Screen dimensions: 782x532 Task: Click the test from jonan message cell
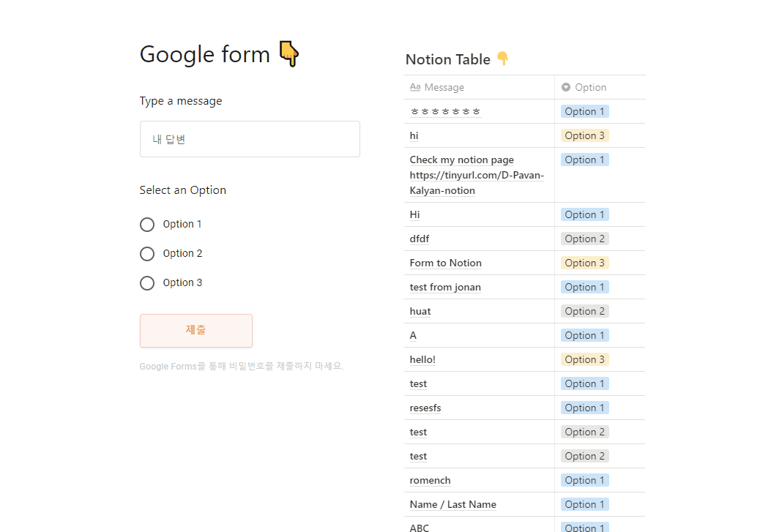(x=445, y=287)
